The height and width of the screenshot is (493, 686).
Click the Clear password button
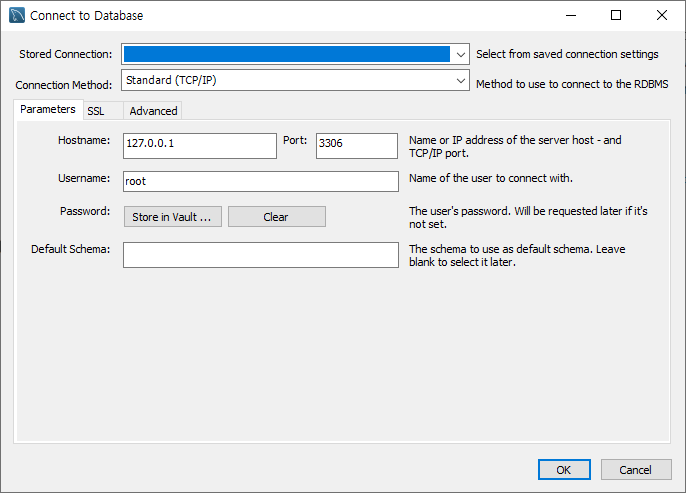(276, 217)
